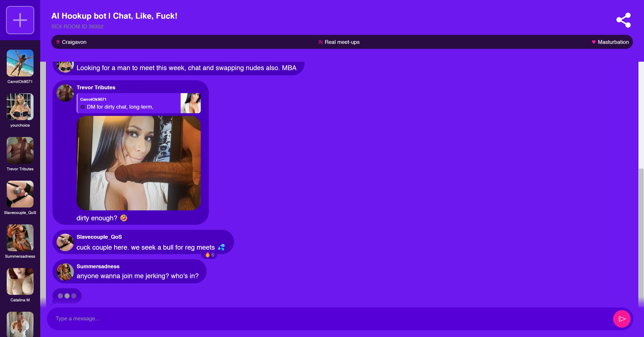Open Catalina M profile from the sidebar
This screenshot has width=644, height=337.
click(x=20, y=285)
